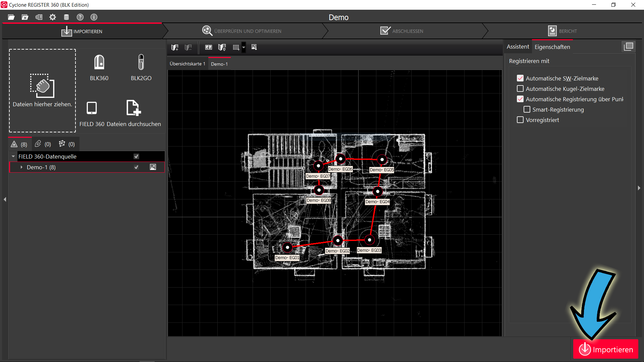The height and width of the screenshot is (362, 644).
Task: Undock the properties panel window icon
Action: (629, 47)
